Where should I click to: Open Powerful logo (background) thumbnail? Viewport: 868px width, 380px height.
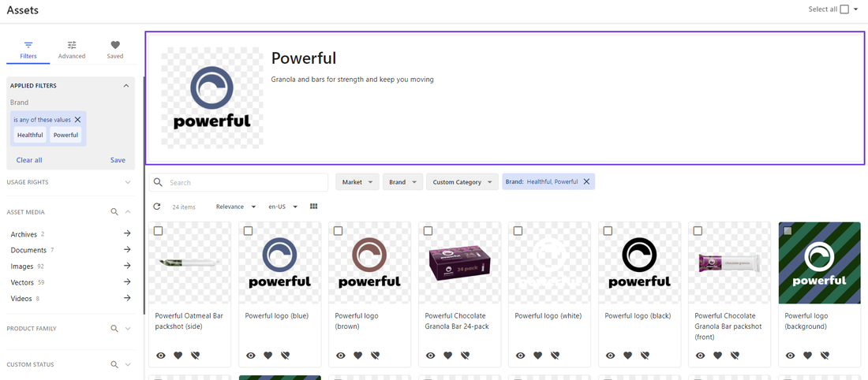819,263
